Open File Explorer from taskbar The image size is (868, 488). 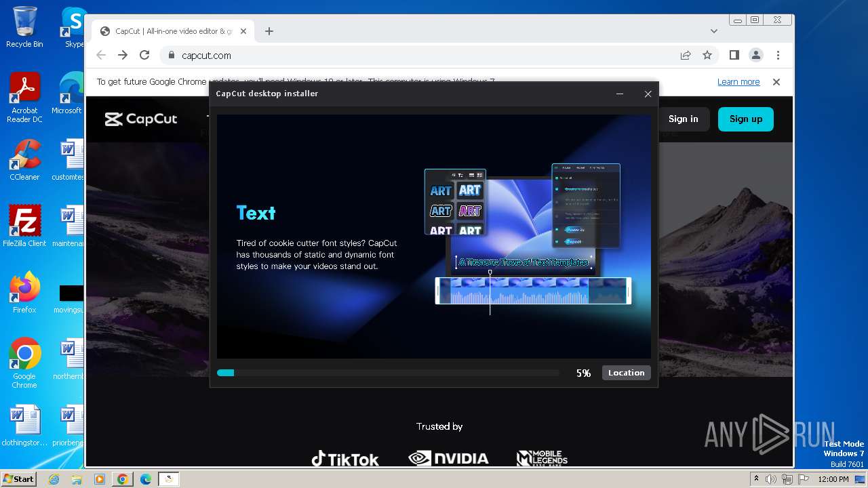pyautogui.click(x=77, y=479)
